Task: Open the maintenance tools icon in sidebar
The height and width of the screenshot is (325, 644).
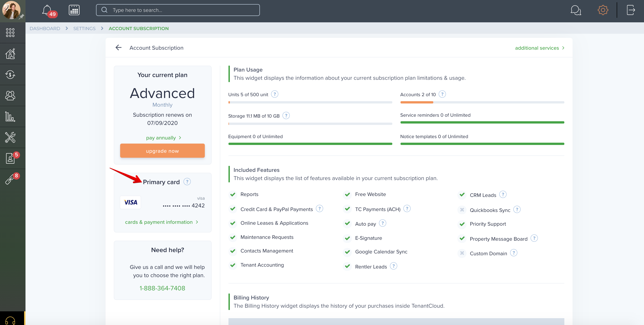Action: pos(10,137)
